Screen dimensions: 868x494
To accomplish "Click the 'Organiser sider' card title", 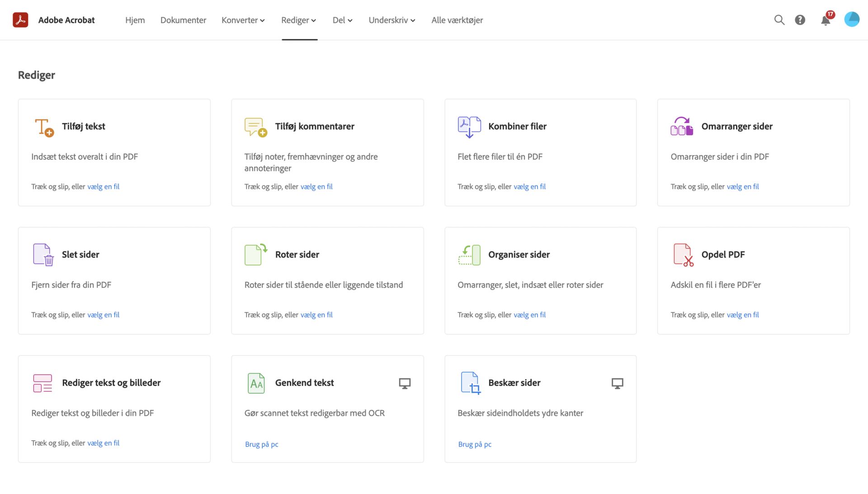I will point(519,254).
